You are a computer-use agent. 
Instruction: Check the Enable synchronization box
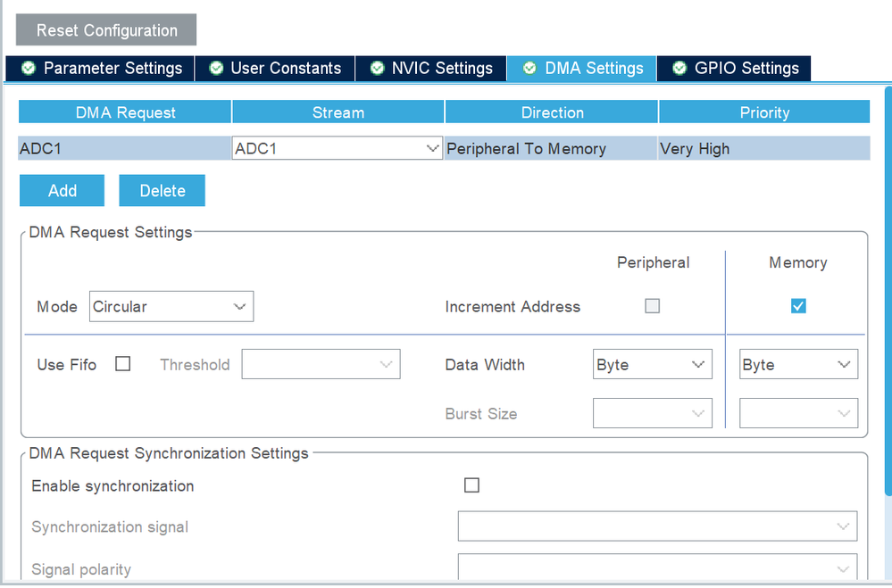coord(471,485)
